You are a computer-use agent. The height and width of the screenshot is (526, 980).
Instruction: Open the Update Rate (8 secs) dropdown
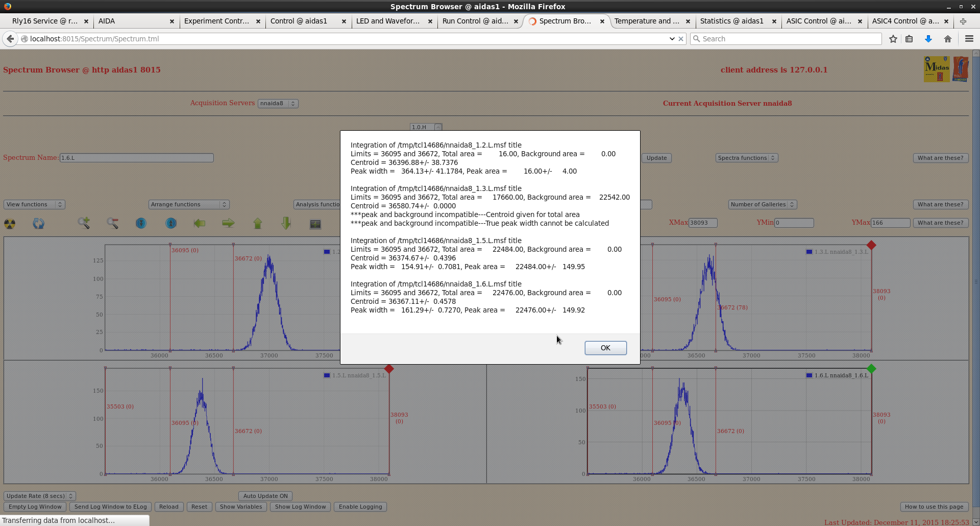(40, 496)
